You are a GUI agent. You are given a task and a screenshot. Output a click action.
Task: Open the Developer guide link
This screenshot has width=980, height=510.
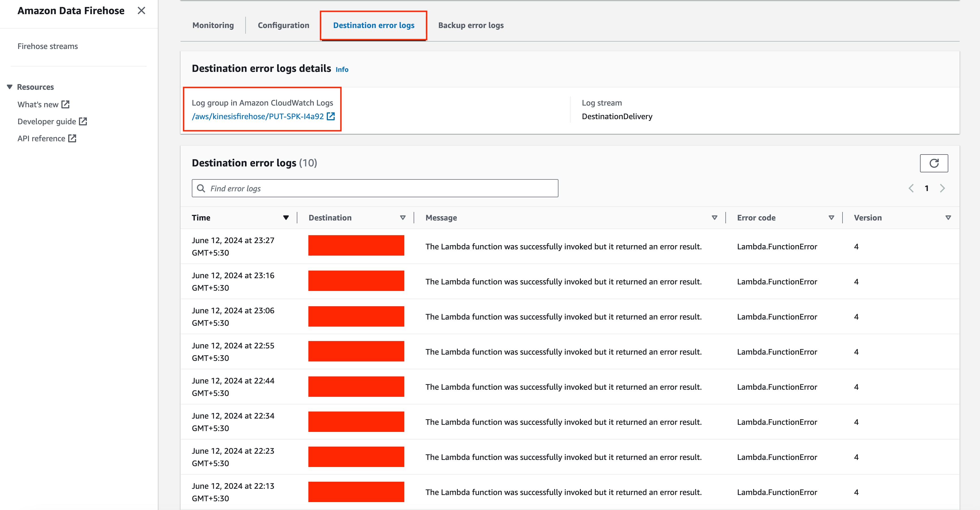click(x=52, y=121)
